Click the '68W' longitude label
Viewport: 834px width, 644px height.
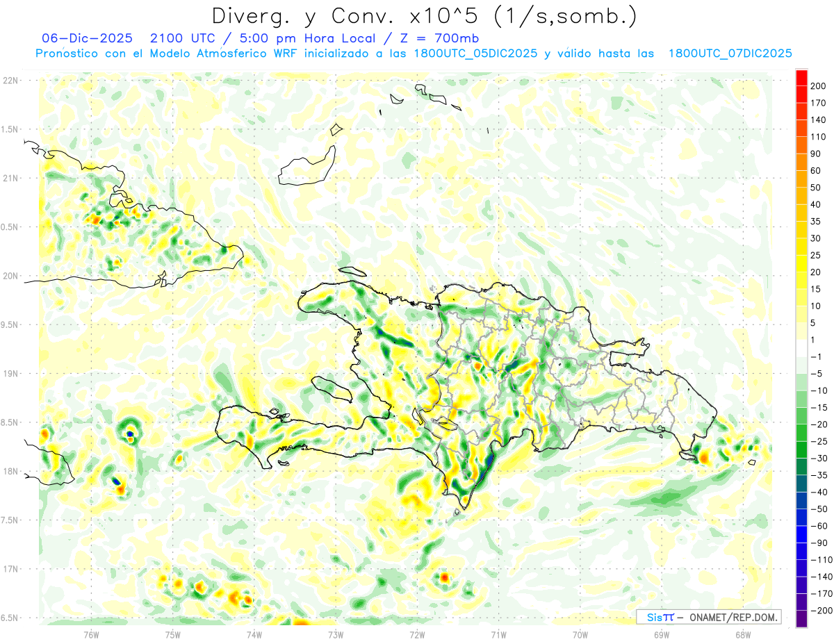point(742,634)
